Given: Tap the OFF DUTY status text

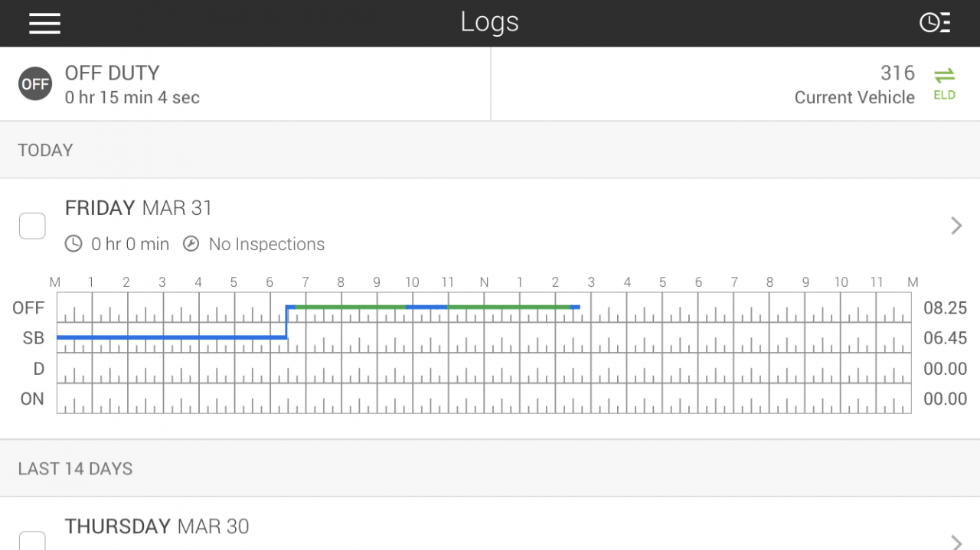Looking at the screenshot, I should (113, 73).
